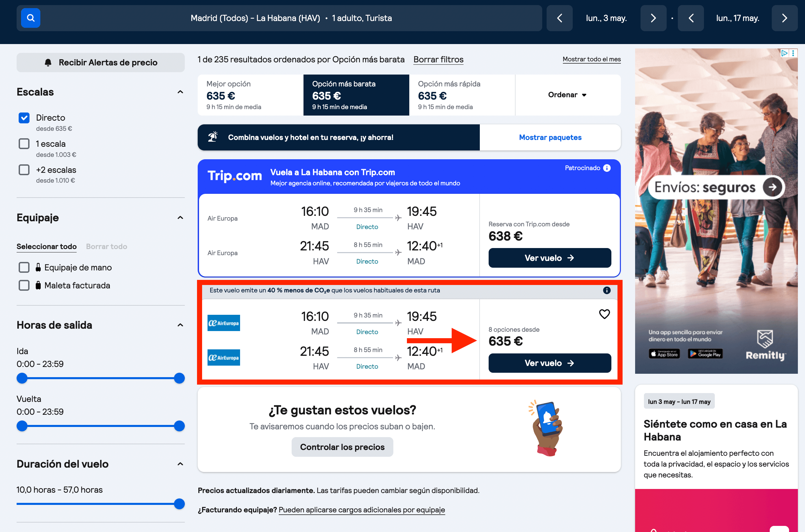Click Controlar los precios button
Image resolution: width=805 pixels, height=532 pixels.
point(342,447)
